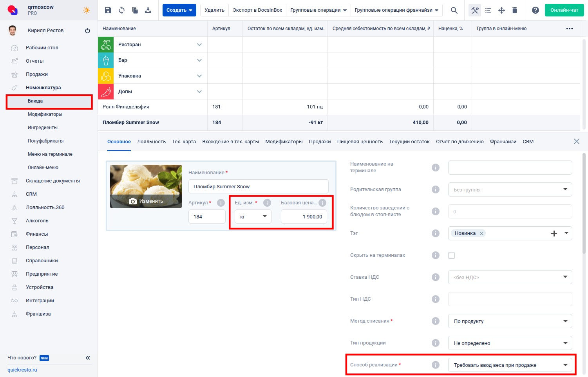Open 'Модификаторы' in the sidebar menu

coord(45,114)
